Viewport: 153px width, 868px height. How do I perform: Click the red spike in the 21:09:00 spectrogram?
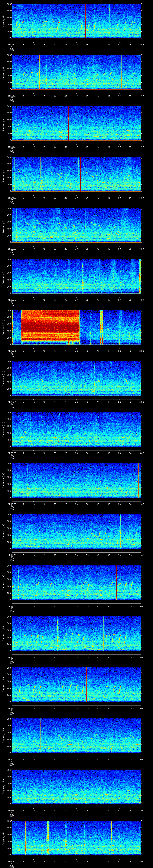(x=41, y=429)
